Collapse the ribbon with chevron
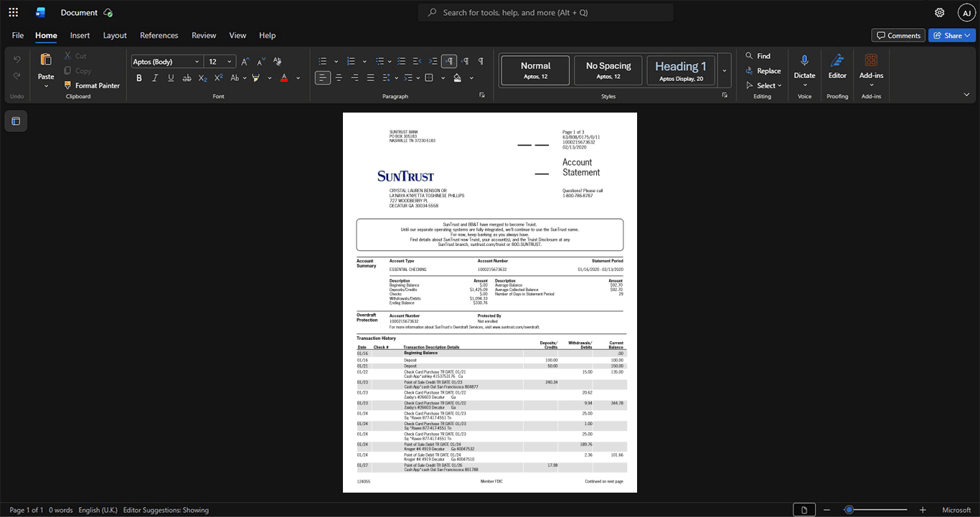Screen dimensions: 980x517 pos(966,95)
